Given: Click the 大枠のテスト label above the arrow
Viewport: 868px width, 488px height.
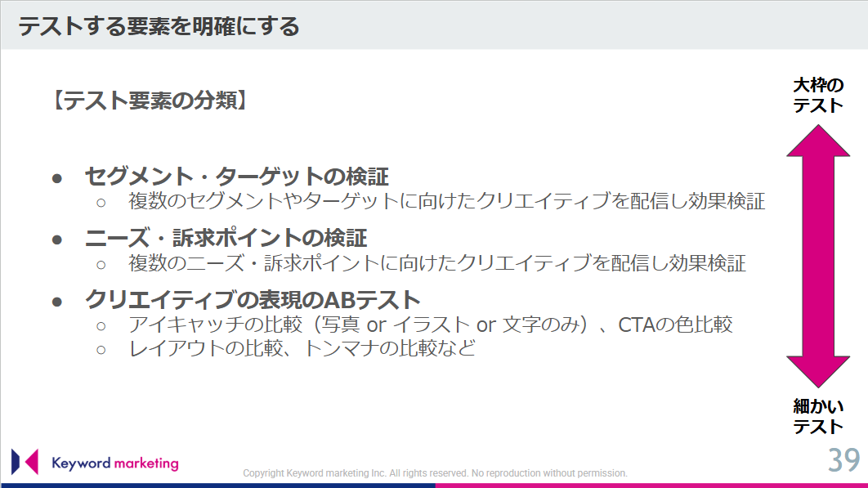Looking at the screenshot, I should (x=818, y=96).
